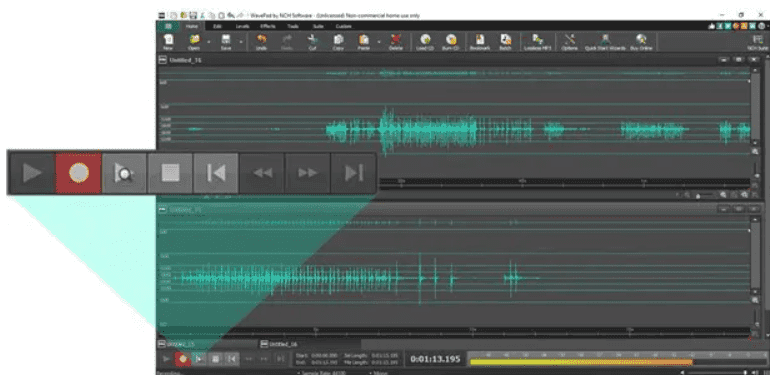
Task: Click Go to Start in transport bar
Action: (x=232, y=358)
